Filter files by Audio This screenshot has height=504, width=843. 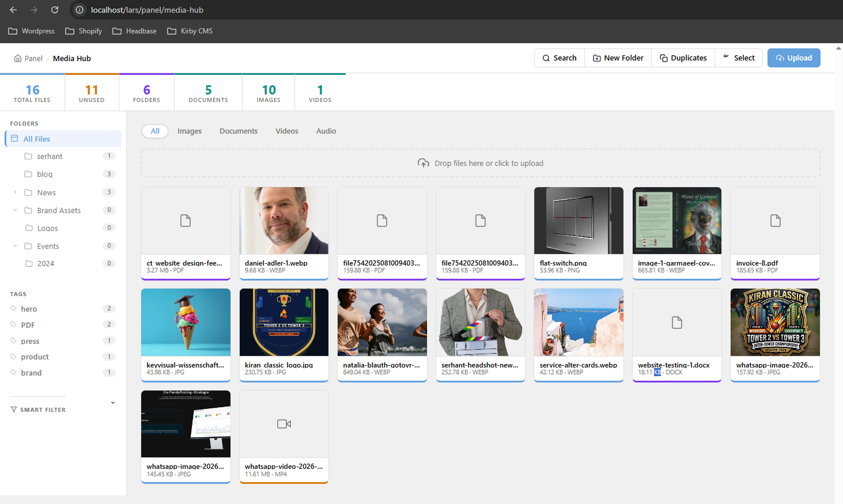click(326, 131)
